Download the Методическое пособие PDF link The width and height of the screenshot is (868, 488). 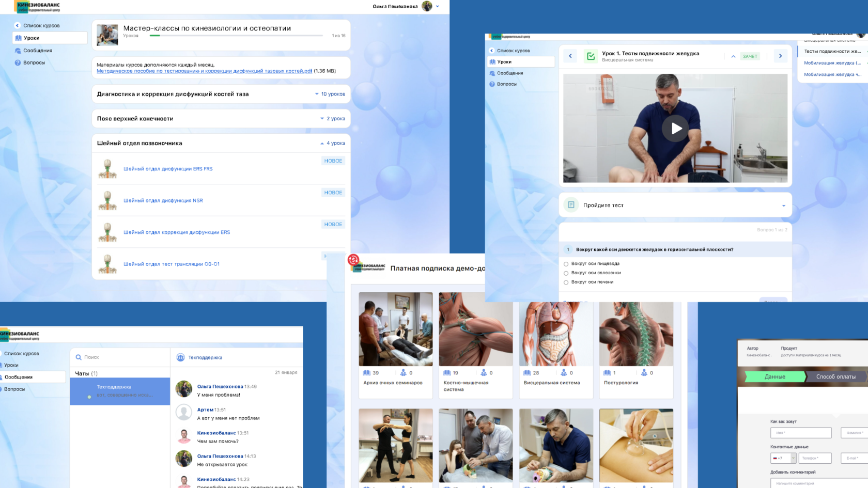pos(204,71)
